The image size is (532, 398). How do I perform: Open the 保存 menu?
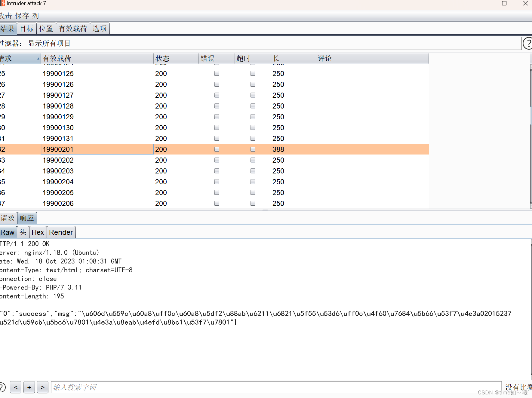click(x=22, y=16)
